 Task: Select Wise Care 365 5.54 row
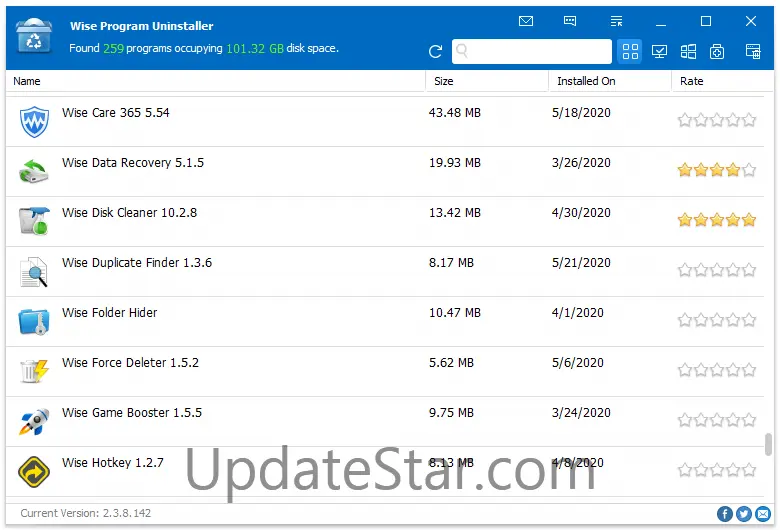(x=385, y=121)
